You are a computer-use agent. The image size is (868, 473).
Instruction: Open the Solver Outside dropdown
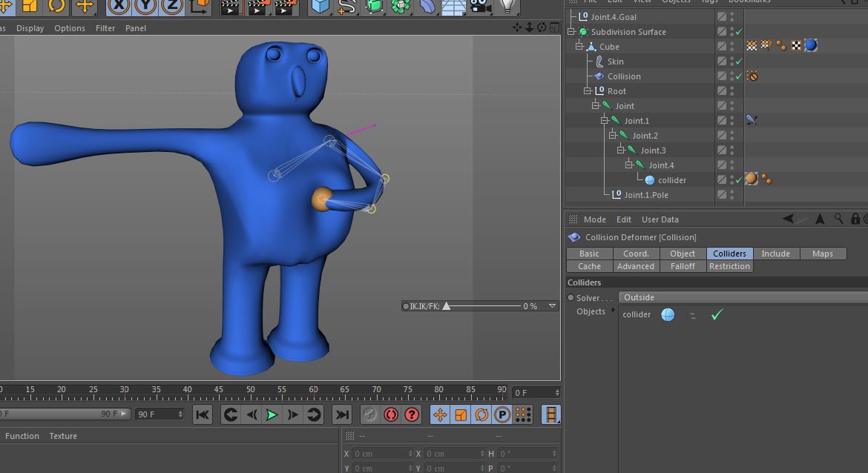pos(743,297)
